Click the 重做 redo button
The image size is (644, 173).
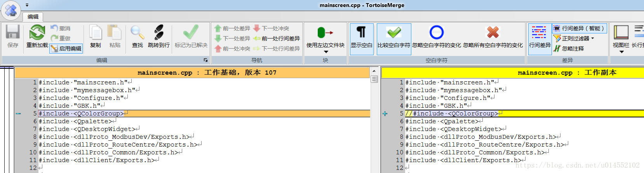click(x=61, y=38)
